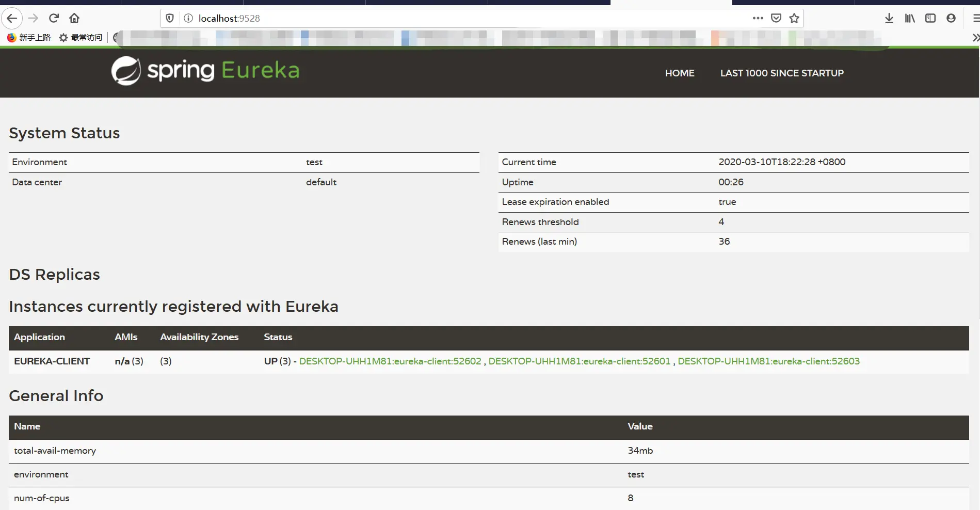
Task: Click the environment row name in General Info
Action: pos(41,474)
